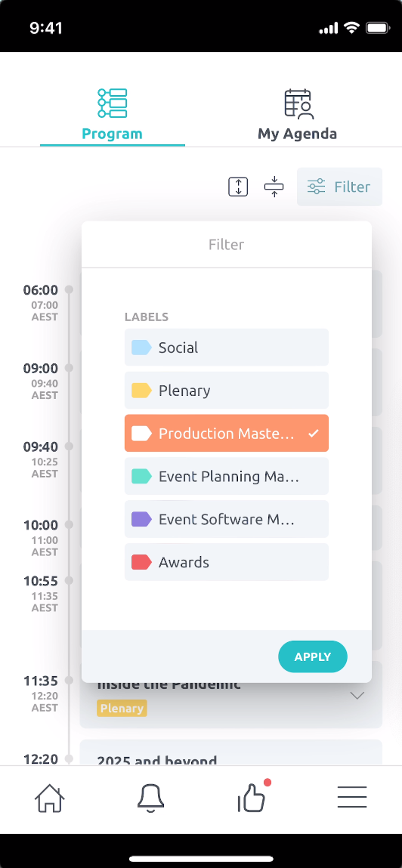The height and width of the screenshot is (868, 402).
Task: Select the Social label filter
Action: click(227, 347)
